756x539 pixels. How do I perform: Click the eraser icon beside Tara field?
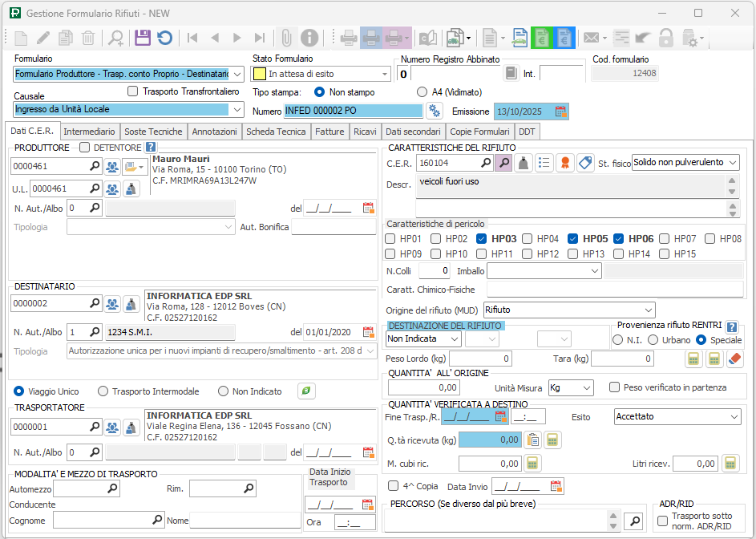pyautogui.click(x=735, y=359)
